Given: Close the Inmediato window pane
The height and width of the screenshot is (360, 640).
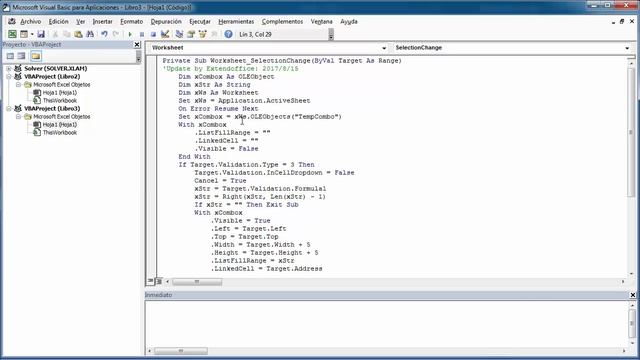Looking at the screenshot, I should (x=633, y=295).
